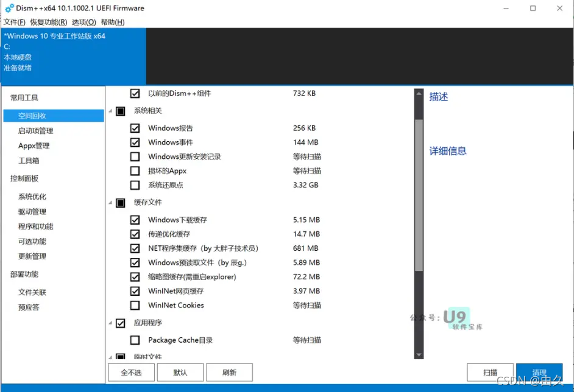
Task: Check the Windows更新安装记录 checkbox
Action: tap(135, 157)
